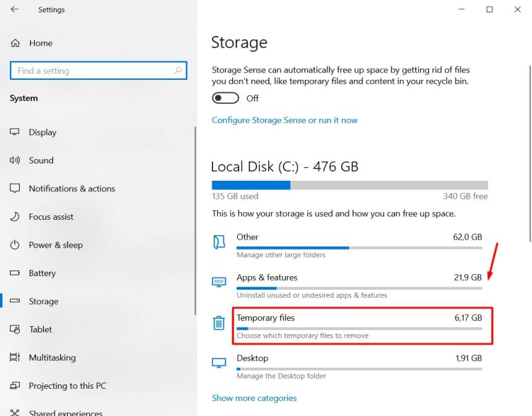Click the main page vertical scrollbar
This screenshot has height=416, width=532.
click(530, 154)
